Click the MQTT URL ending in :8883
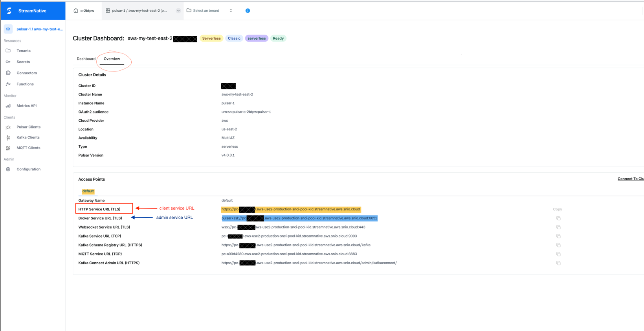644x331 pixels. click(x=289, y=254)
